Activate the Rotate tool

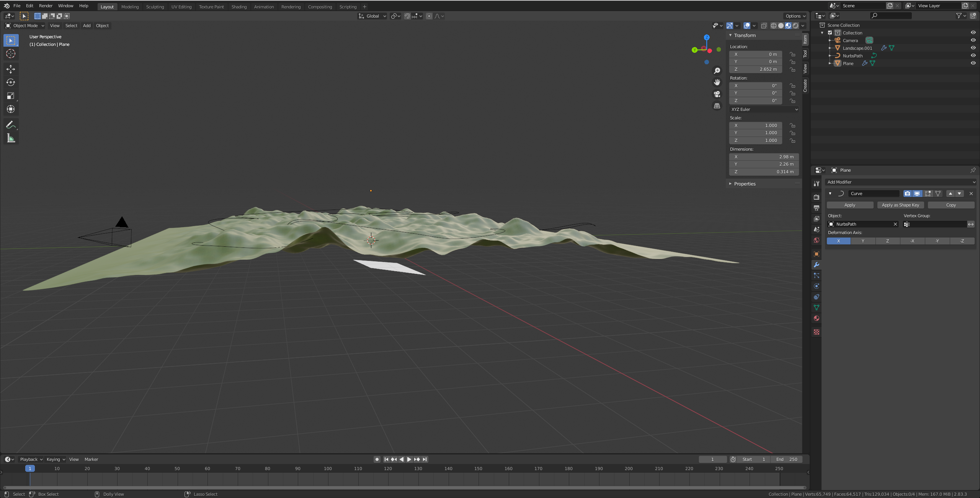(x=11, y=82)
